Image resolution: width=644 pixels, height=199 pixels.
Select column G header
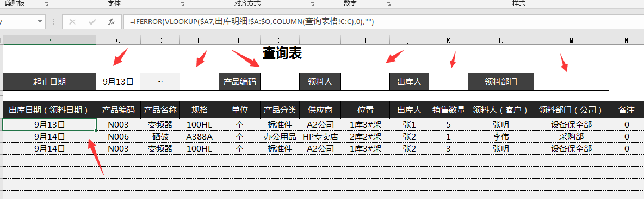click(x=280, y=40)
